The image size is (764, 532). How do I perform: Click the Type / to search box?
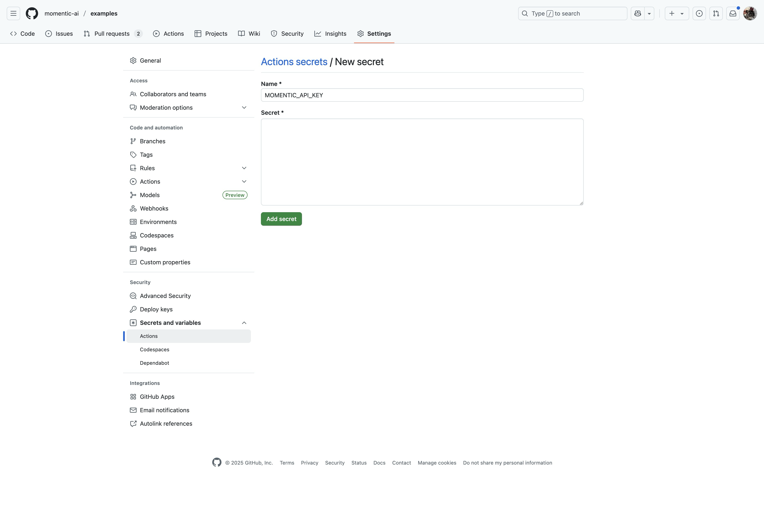572,13
